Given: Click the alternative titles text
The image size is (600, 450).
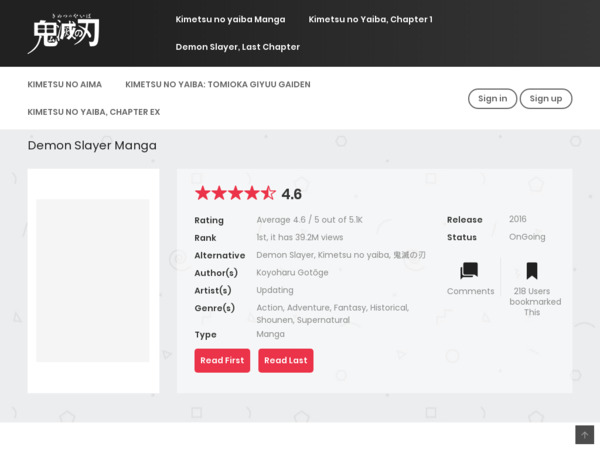Looking at the screenshot, I should 341,255.
